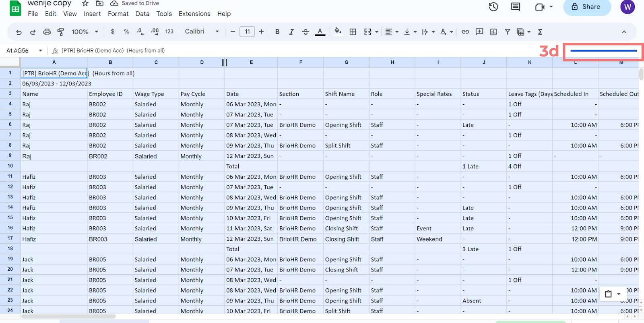
Task: Click the video call camera icon
Action: 540,7
